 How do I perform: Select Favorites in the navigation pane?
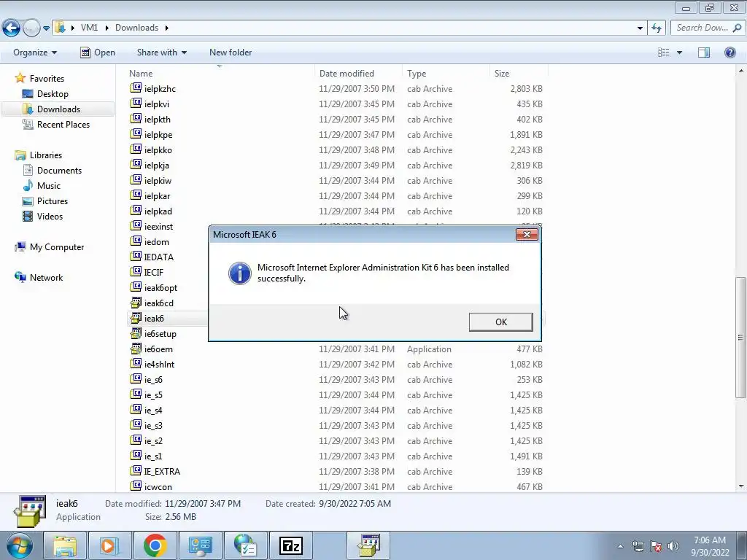click(x=47, y=79)
